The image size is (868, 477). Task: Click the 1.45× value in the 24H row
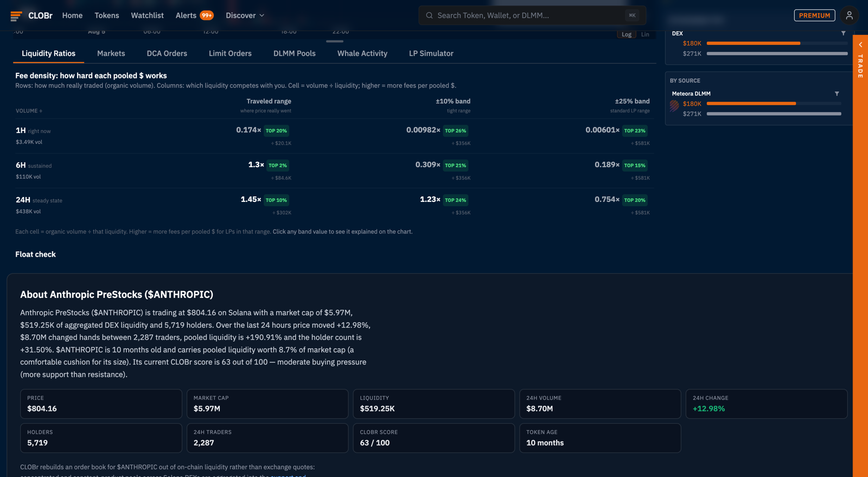251,200
